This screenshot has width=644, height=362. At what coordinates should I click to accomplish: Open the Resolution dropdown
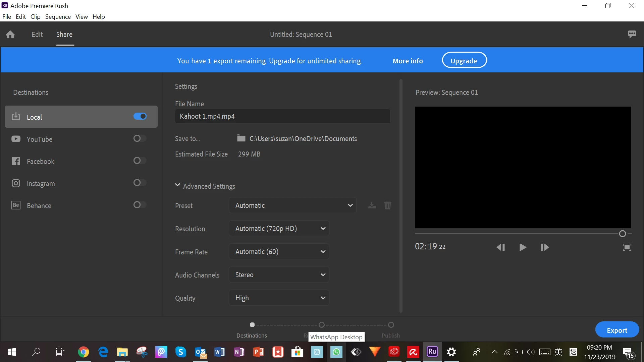coord(279,229)
